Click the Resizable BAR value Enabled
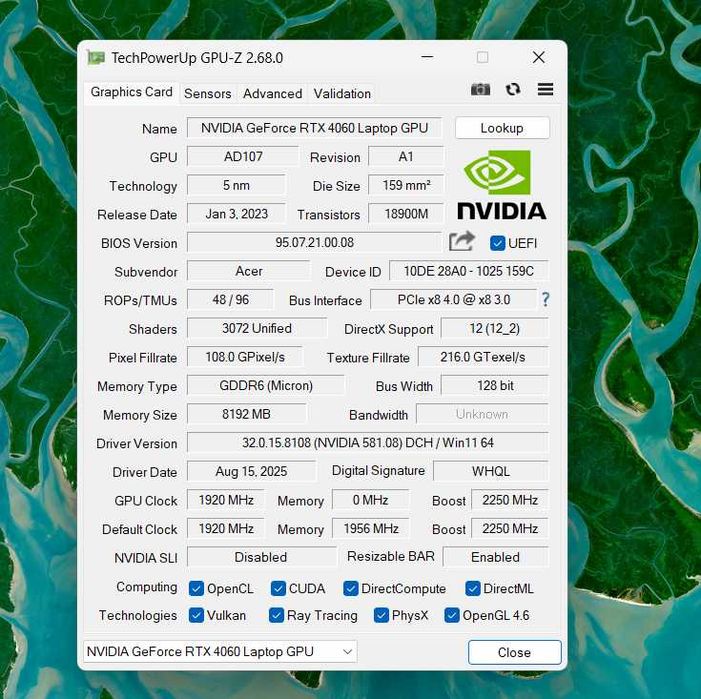 [495, 557]
